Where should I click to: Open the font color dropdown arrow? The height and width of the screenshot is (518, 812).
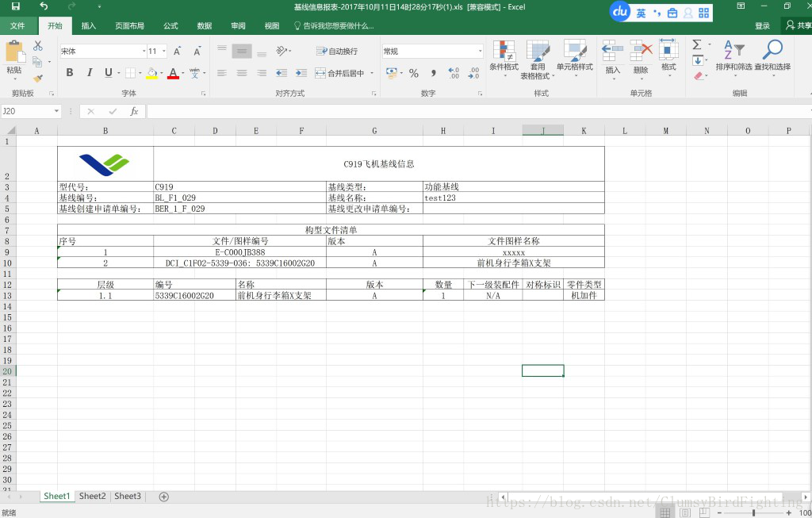coord(183,73)
